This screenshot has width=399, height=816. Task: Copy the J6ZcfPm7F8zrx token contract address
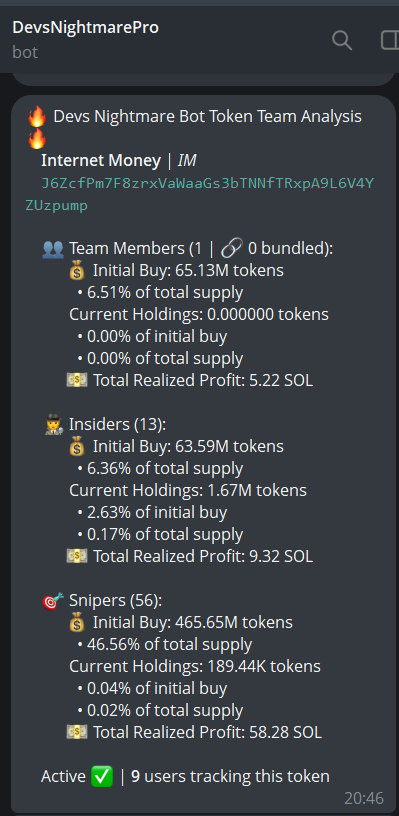[199, 195]
